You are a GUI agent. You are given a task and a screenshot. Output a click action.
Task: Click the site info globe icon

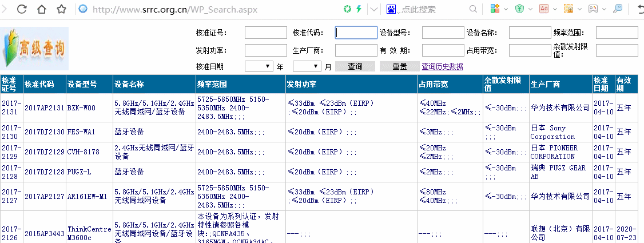point(83,9)
